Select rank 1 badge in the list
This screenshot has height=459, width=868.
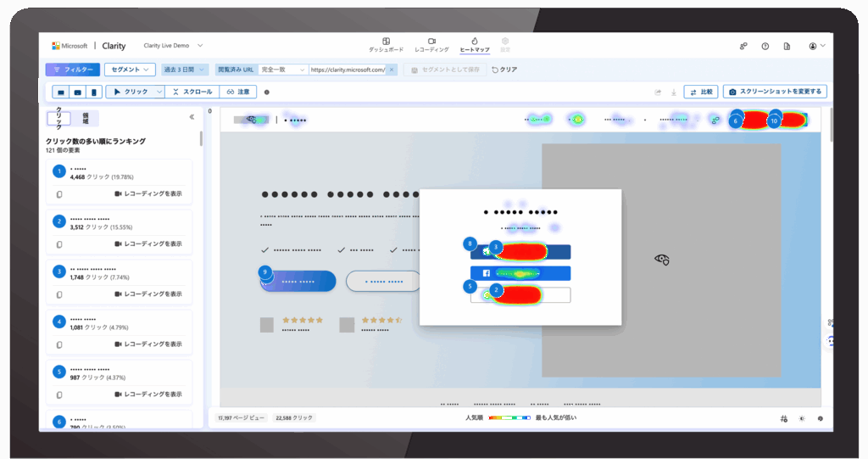(x=59, y=171)
